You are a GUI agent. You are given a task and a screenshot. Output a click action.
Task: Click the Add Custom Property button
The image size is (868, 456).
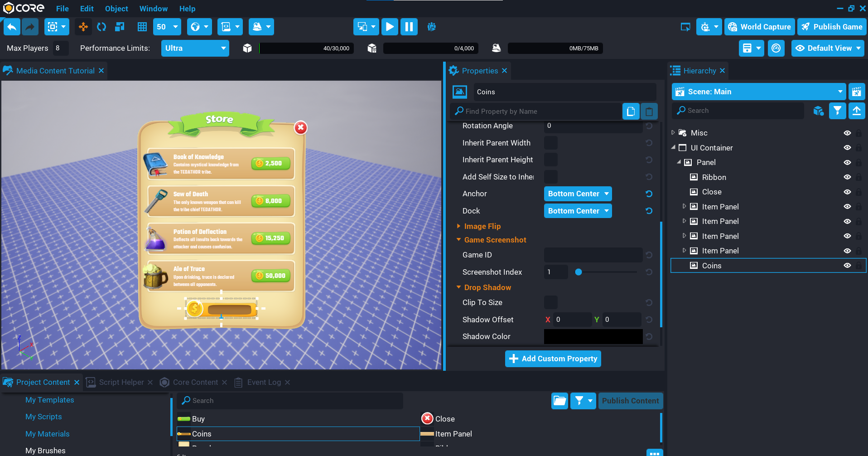click(x=553, y=359)
